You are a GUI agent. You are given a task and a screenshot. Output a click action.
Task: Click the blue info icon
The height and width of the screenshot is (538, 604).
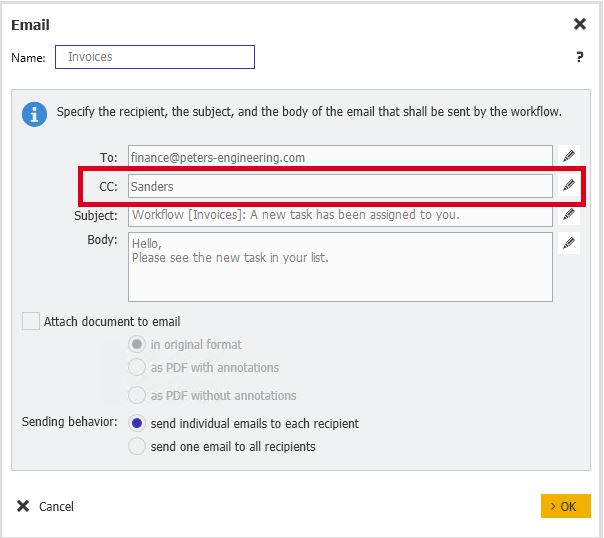pos(35,114)
